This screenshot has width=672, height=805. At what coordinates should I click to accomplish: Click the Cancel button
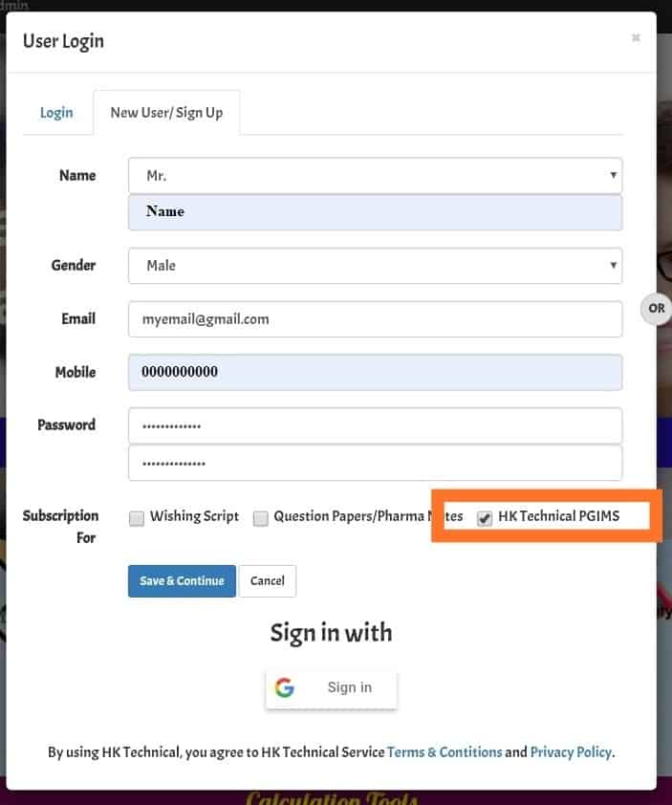click(268, 580)
